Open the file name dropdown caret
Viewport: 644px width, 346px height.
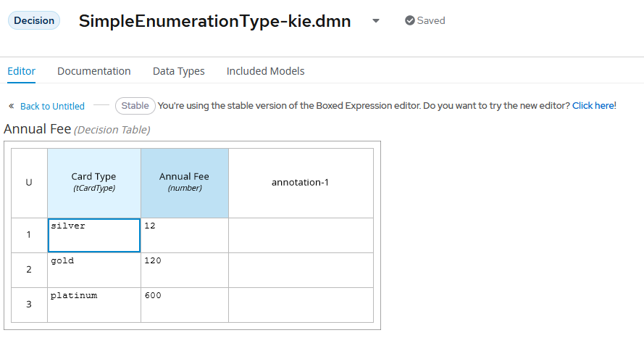point(375,21)
